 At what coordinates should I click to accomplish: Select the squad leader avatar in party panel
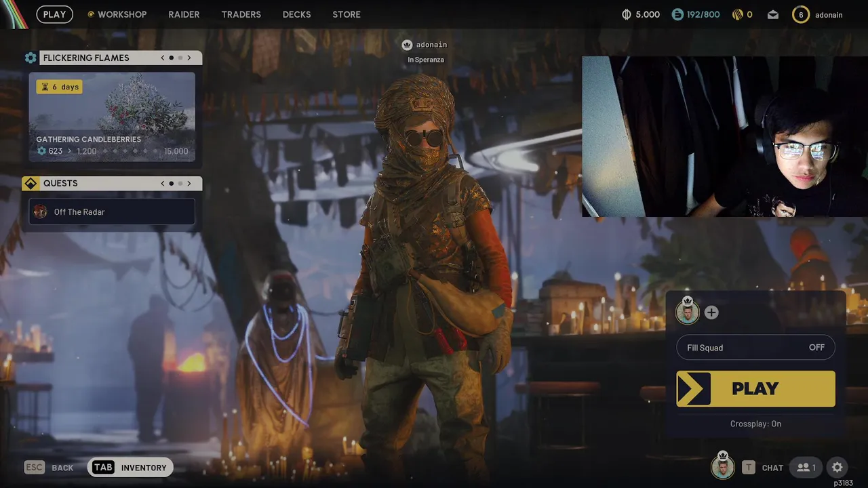[688, 312]
